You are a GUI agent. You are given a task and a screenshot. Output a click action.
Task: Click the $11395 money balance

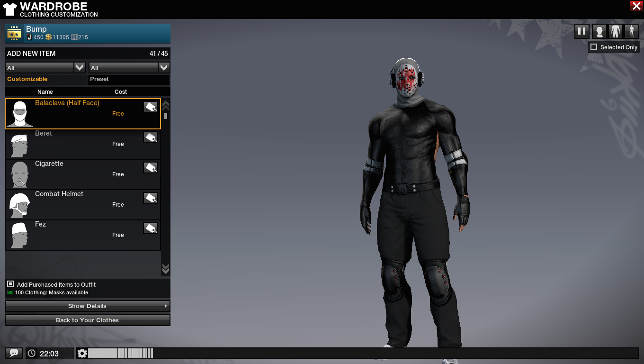(57, 37)
